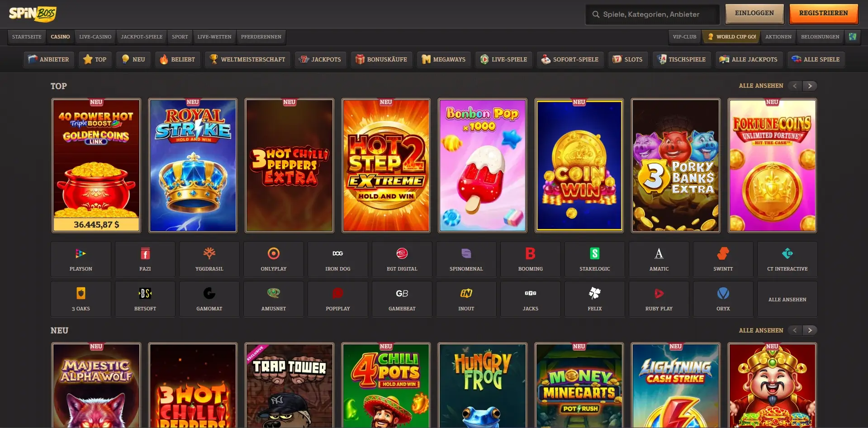Show next NEU games with arrow

click(810, 330)
